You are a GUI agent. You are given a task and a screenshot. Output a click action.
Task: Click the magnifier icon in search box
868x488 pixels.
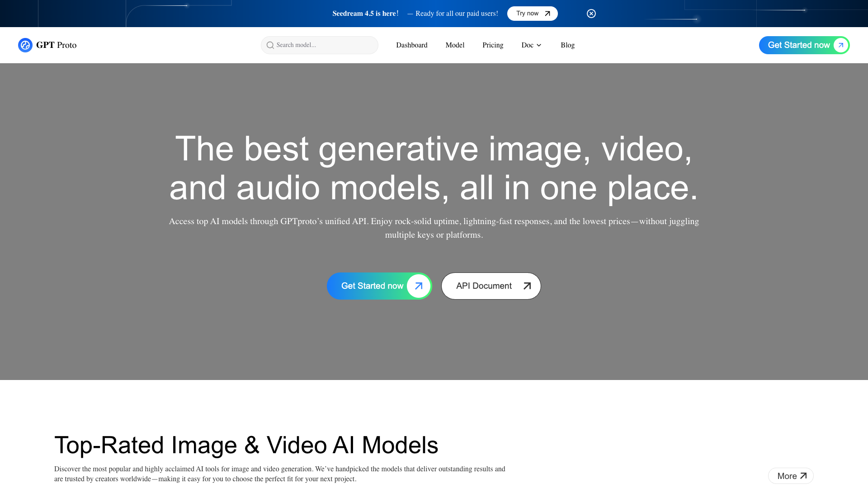[x=270, y=45]
